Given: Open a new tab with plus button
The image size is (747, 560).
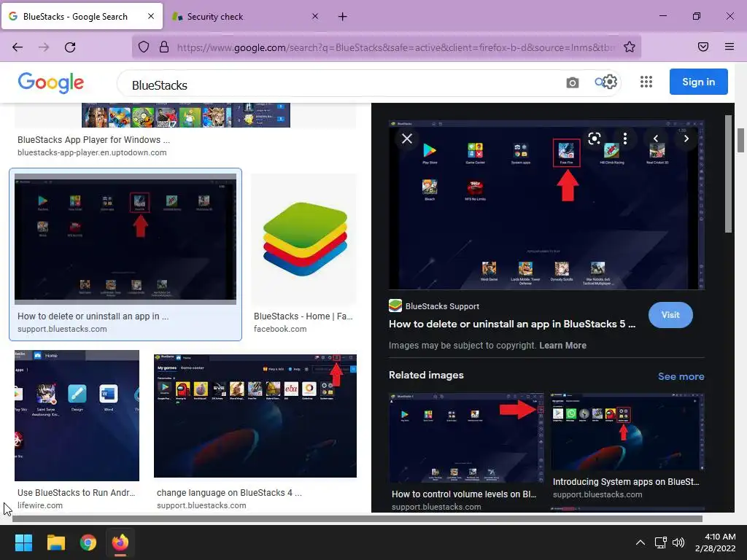Looking at the screenshot, I should 343,17.
